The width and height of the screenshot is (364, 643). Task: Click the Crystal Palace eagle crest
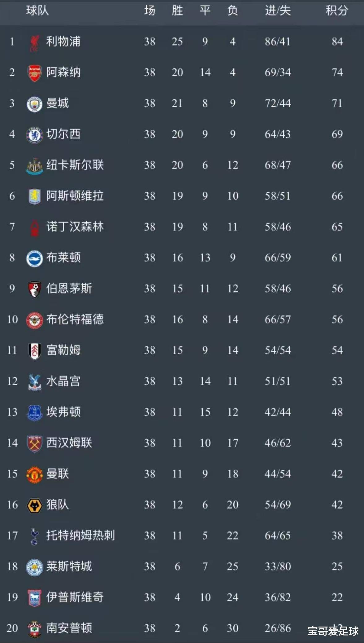click(34, 382)
